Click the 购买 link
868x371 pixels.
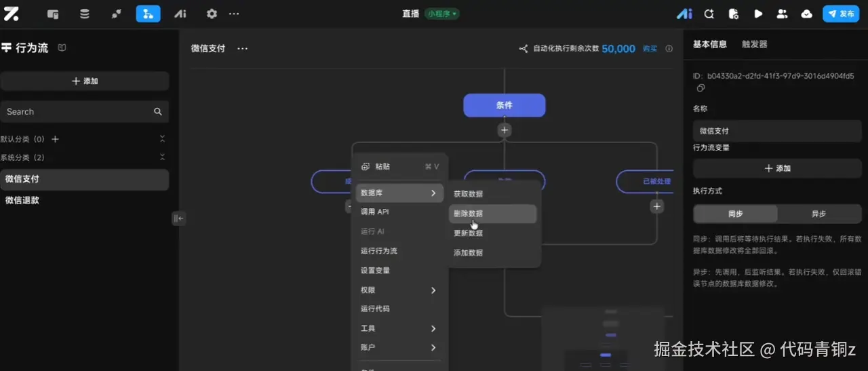click(650, 49)
